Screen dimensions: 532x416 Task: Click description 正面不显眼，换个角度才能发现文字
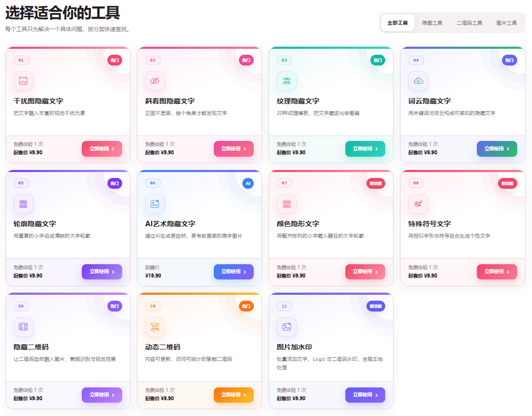click(x=186, y=113)
